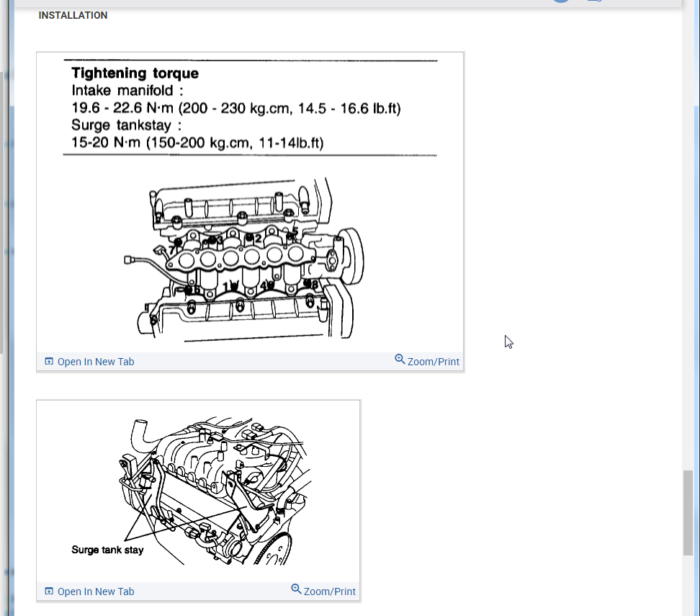The height and width of the screenshot is (616, 700).
Task: Open the surge tank stay image in new tab
Action: click(x=96, y=592)
